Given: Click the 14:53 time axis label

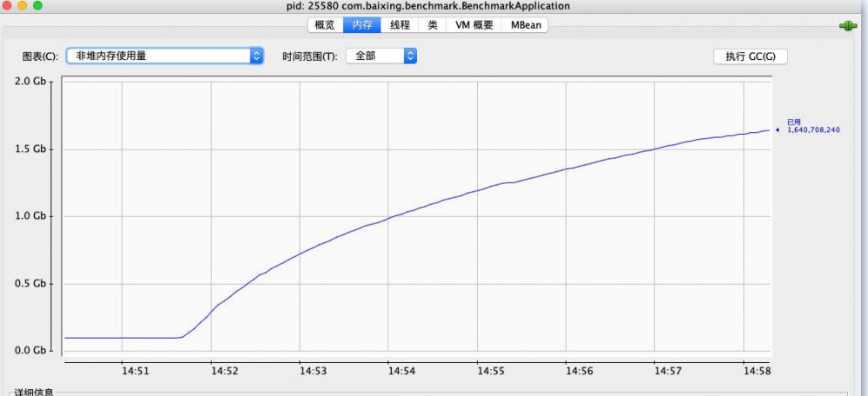Looking at the screenshot, I should tap(313, 371).
